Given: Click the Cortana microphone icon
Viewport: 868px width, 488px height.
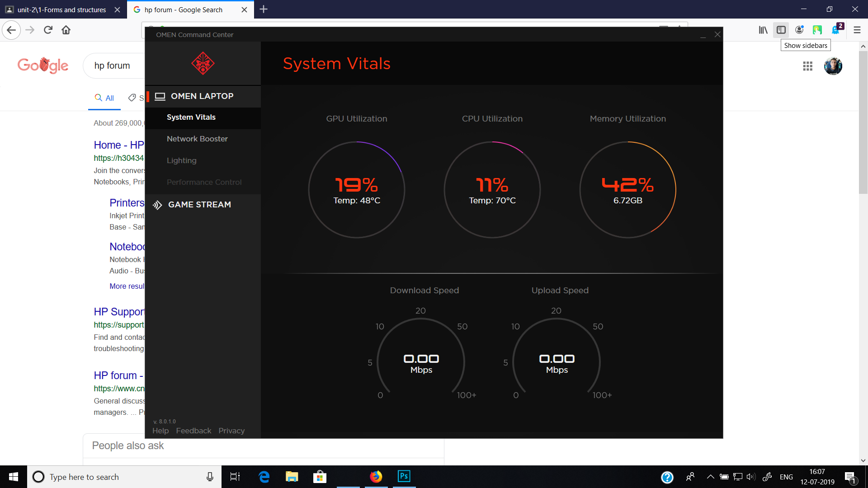Looking at the screenshot, I should coord(210,477).
